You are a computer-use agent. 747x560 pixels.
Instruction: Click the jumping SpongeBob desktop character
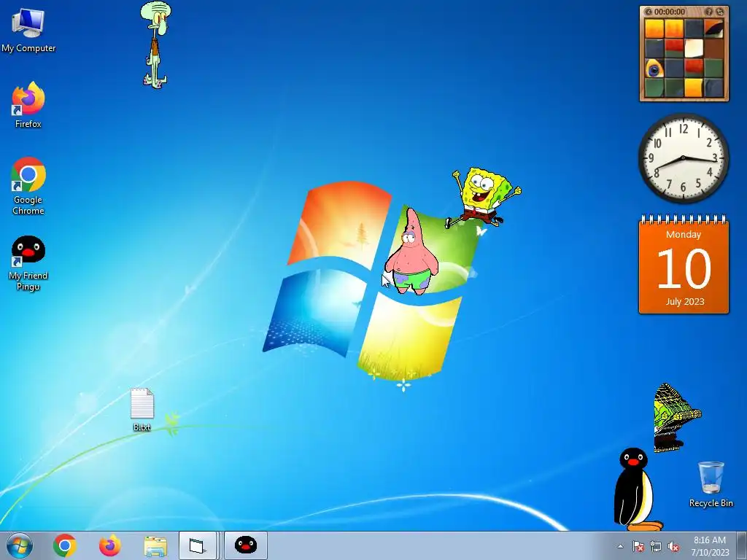click(x=483, y=197)
